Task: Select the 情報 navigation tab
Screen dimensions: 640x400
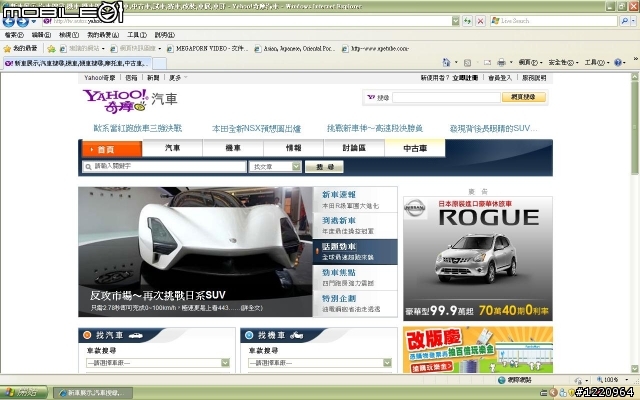Action: click(x=293, y=148)
